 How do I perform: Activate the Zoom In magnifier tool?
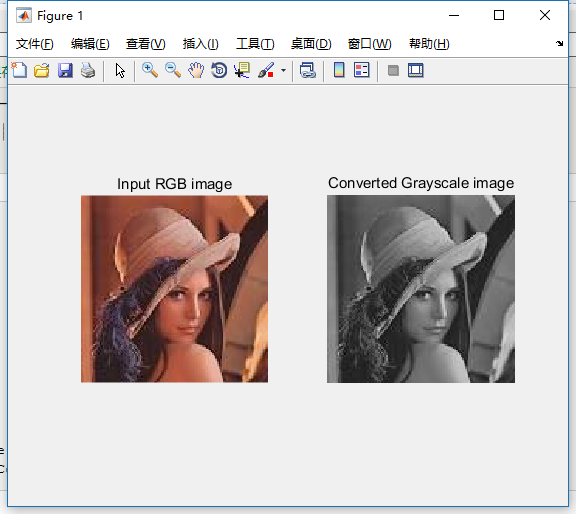tap(150, 70)
